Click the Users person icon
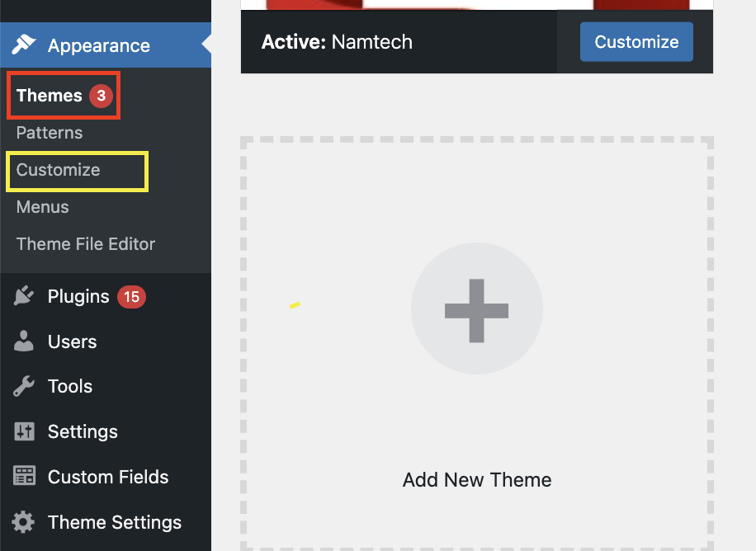Image resolution: width=756 pixels, height=551 pixels. click(x=24, y=341)
